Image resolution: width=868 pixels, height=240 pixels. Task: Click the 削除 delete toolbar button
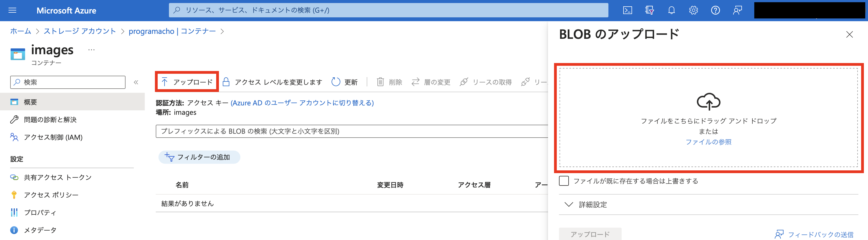point(390,82)
